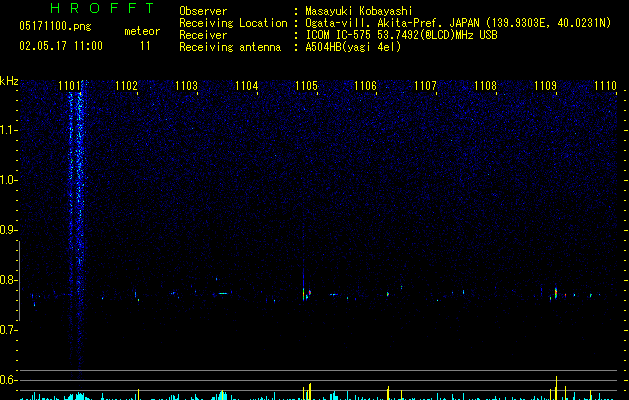This screenshot has height=400, width=629.
Task: Click the 1101 time axis label
Action: pos(69,85)
